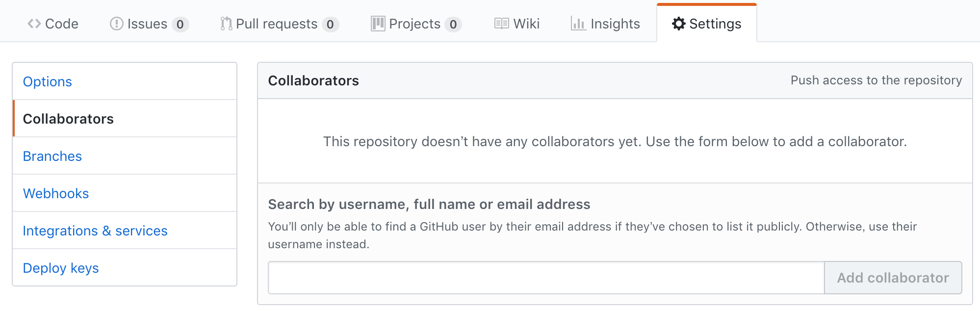Click the Code brackets icon
This screenshot has height=311, width=980.
click(34, 24)
